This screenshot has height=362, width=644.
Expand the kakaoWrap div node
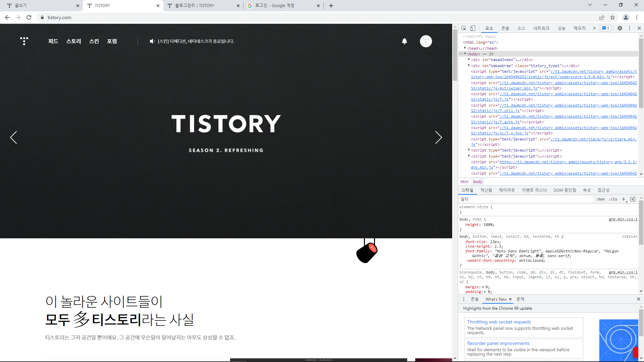(469, 65)
